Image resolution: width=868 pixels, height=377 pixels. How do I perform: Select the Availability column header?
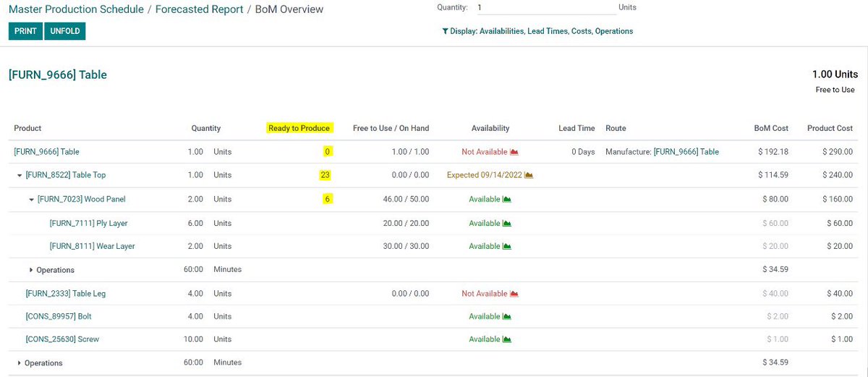click(x=490, y=128)
